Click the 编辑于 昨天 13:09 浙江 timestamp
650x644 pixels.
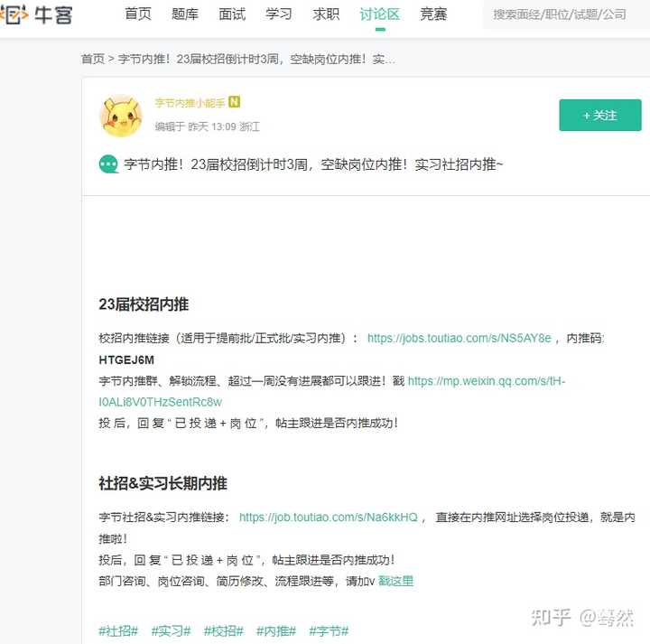[208, 126]
